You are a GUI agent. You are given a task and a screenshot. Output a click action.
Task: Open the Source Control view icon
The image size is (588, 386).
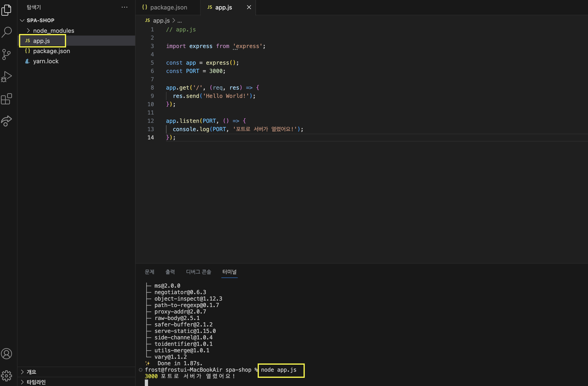(x=6, y=54)
